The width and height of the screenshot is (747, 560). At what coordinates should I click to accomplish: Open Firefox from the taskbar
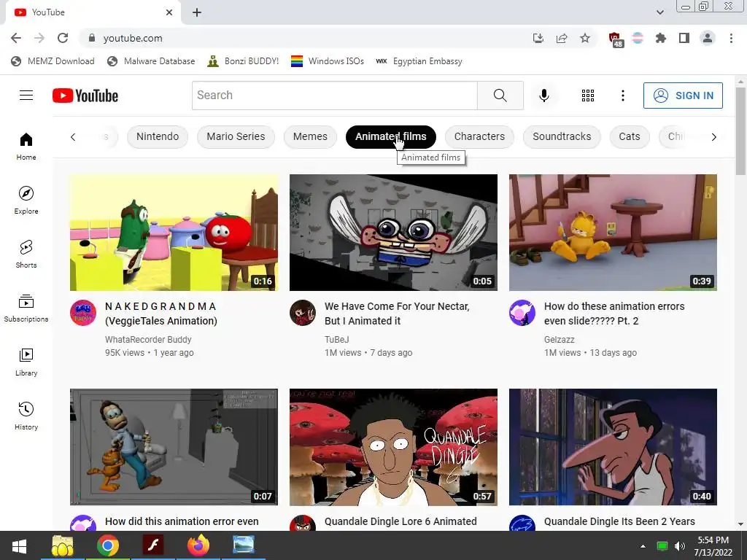point(198,545)
